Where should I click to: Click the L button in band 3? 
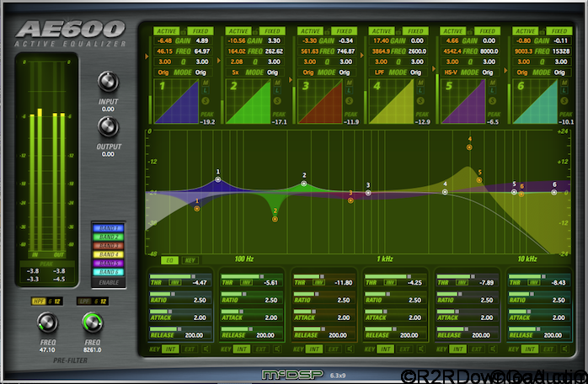tap(350, 90)
